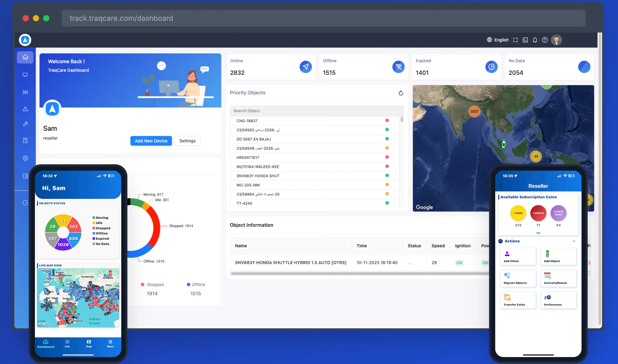Screen dimensions: 618x364
Task: Open user profile avatar menu
Action: point(556,40)
